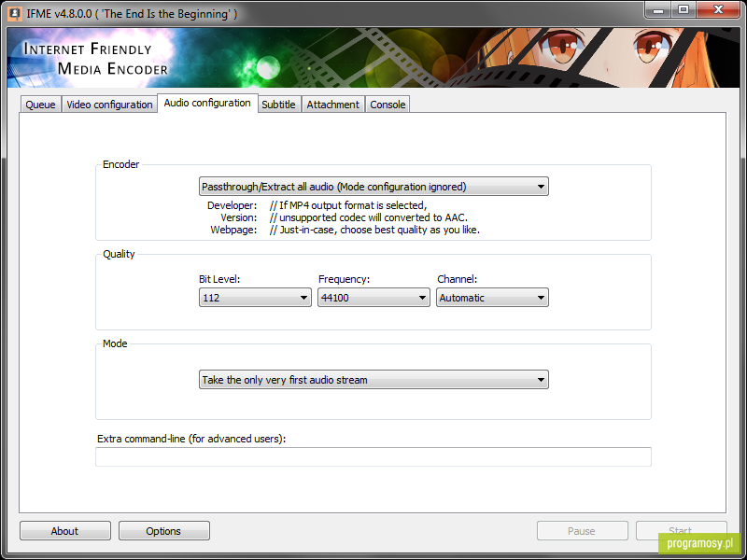Image resolution: width=747 pixels, height=560 pixels.
Task: Open the Options dialog button
Action: [x=164, y=531]
